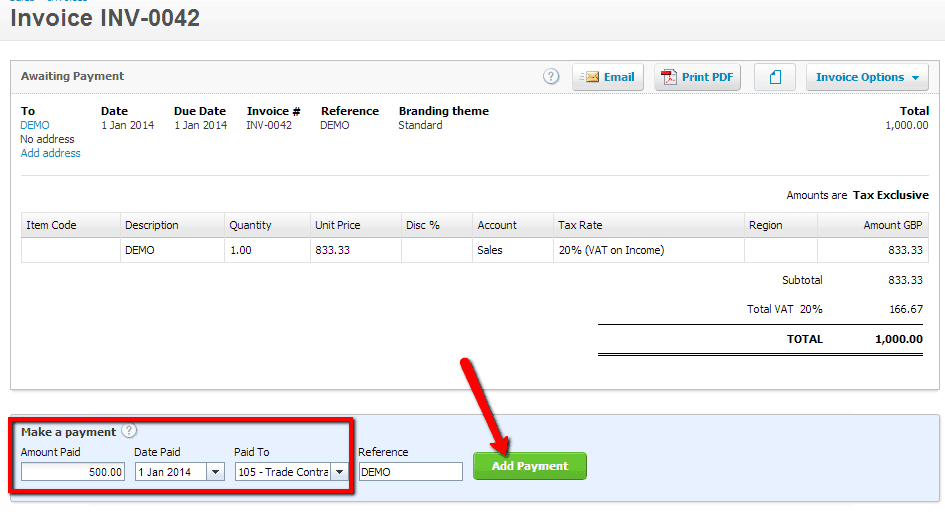This screenshot has height=518, width=945.
Task: Click the copy document icon button
Action: coord(775,77)
